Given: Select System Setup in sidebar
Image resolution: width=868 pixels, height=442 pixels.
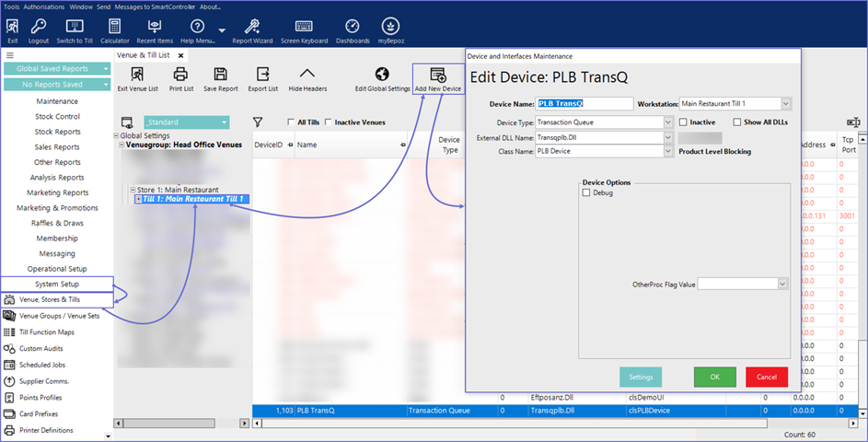Looking at the screenshot, I should (x=57, y=284).
